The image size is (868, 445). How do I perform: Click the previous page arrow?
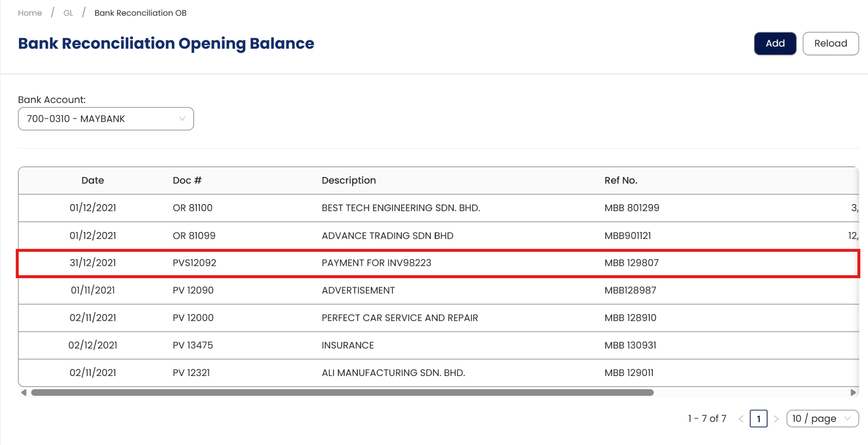[741, 419]
